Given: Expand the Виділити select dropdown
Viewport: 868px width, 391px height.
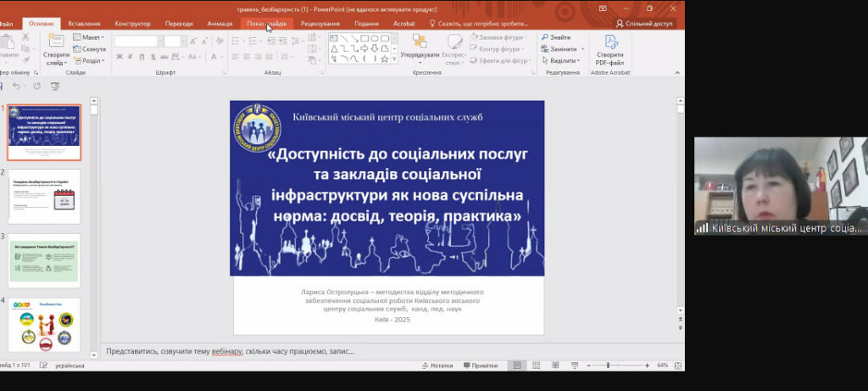Looking at the screenshot, I should 563,60.
